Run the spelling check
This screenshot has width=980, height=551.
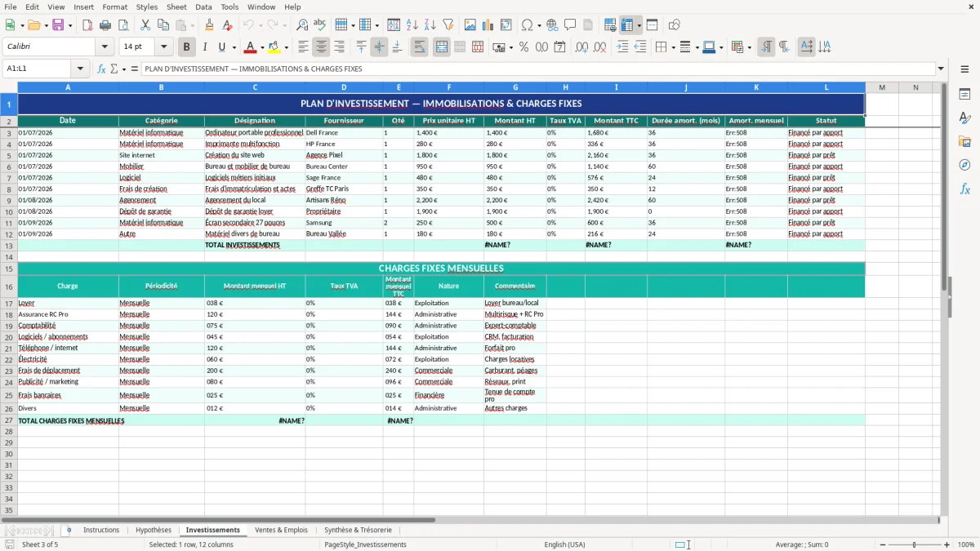coord(319,25)
